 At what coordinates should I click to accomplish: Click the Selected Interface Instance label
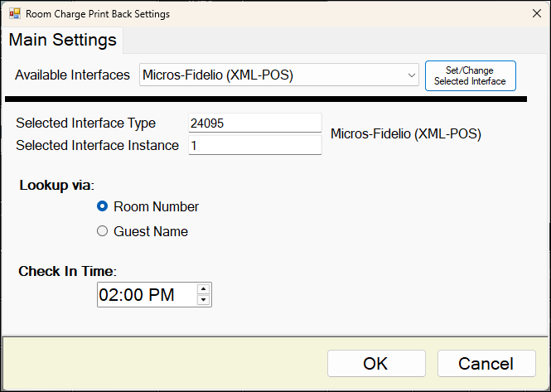(97, 145)
